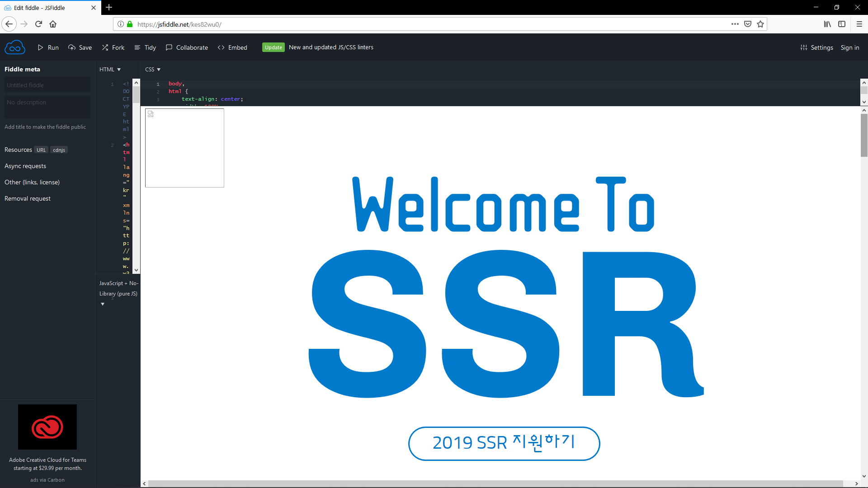Image resolution: width=868 pixels, height=488 pixels.
Task: Tidy up the code
Action: [145, 47]
